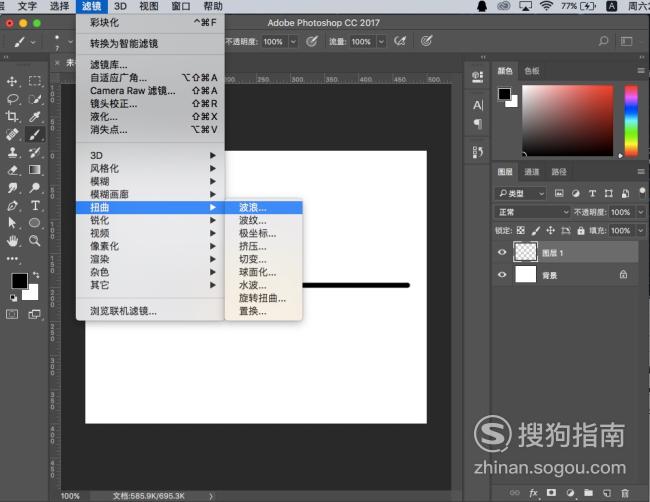Choose 波浪... from the 扭曲 submenu

click(264, 207)
